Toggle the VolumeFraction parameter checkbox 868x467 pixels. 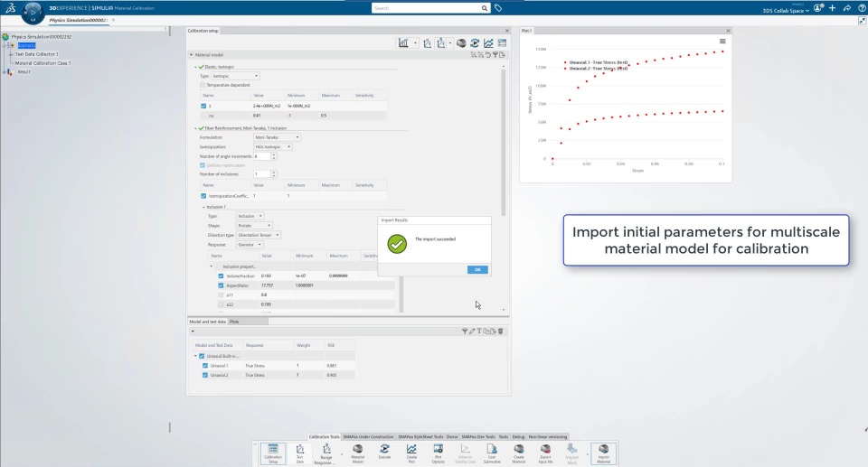221,276
